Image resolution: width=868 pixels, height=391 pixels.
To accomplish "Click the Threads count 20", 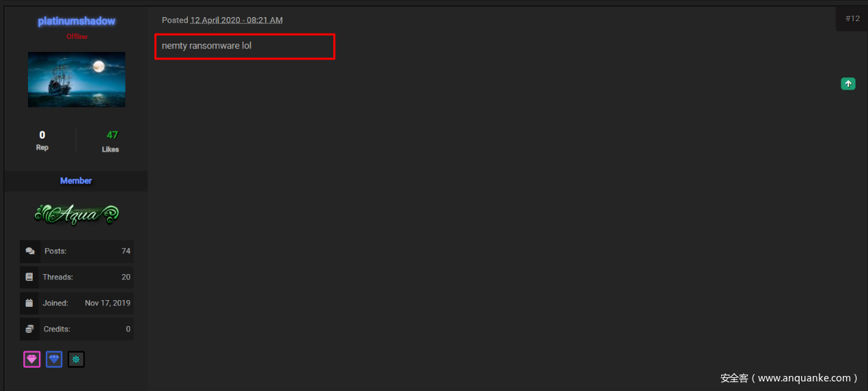I will click(x=126, y=278).
